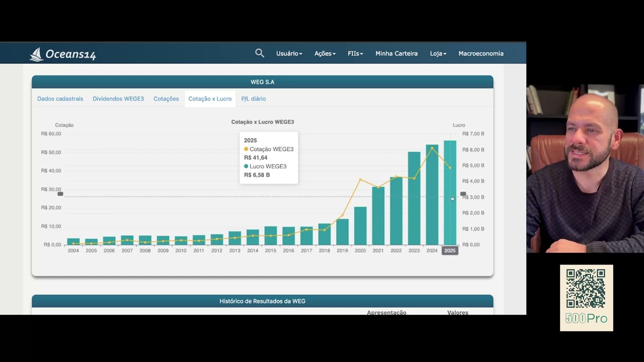644x362 pixels.
Task: Expand the FIIs dropdown menu
Action: click(355, 53)
